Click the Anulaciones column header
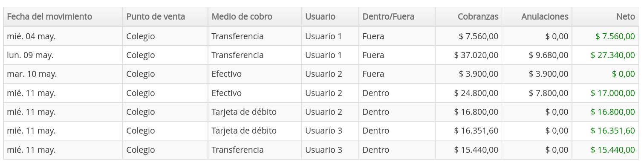 [x=537, y=17]
